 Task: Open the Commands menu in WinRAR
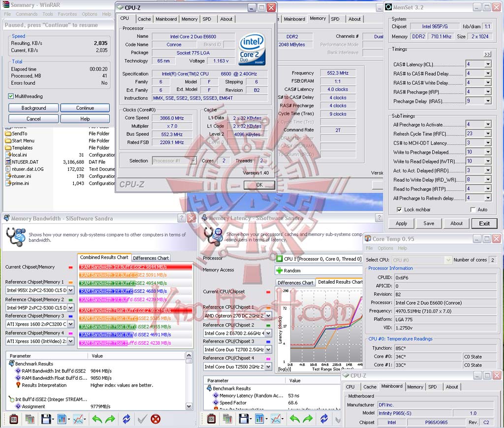pyautogui.click(x=27, y=14)
